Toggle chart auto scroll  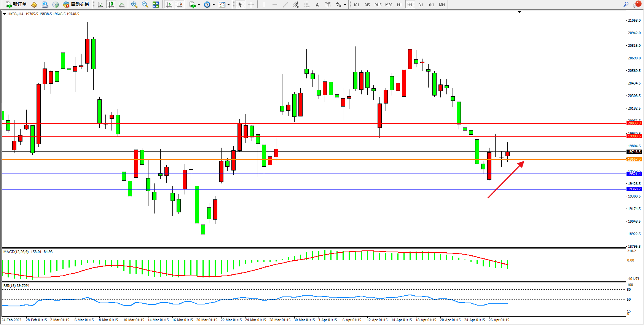tap(169, 5)
